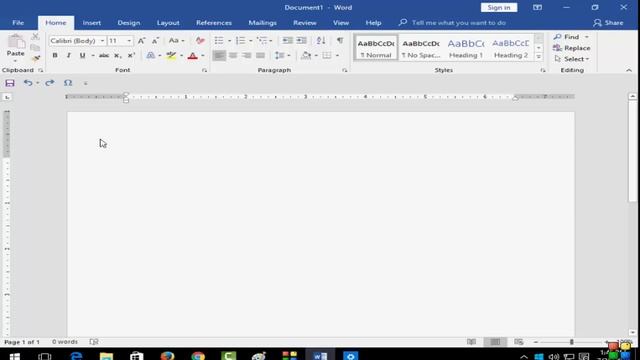Open the References tab
The width and height of the screenshot is (640, 360).
[214, 23]
